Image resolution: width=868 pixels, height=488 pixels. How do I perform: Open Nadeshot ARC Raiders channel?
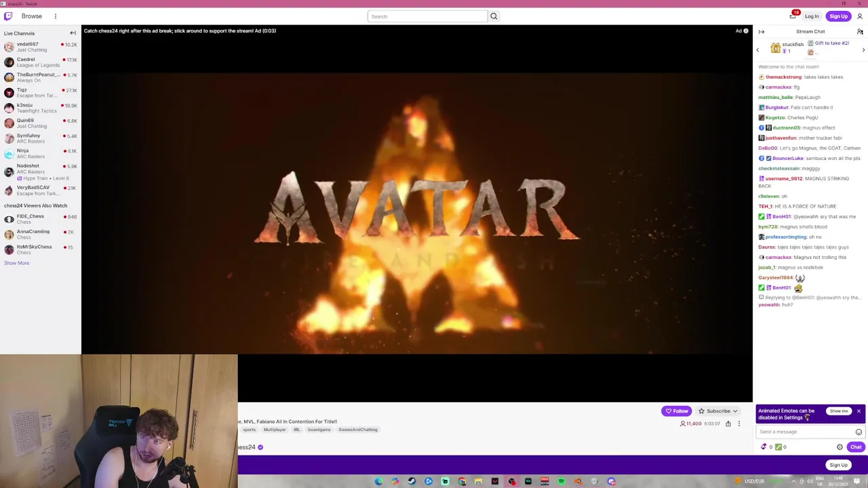point(41,171)
